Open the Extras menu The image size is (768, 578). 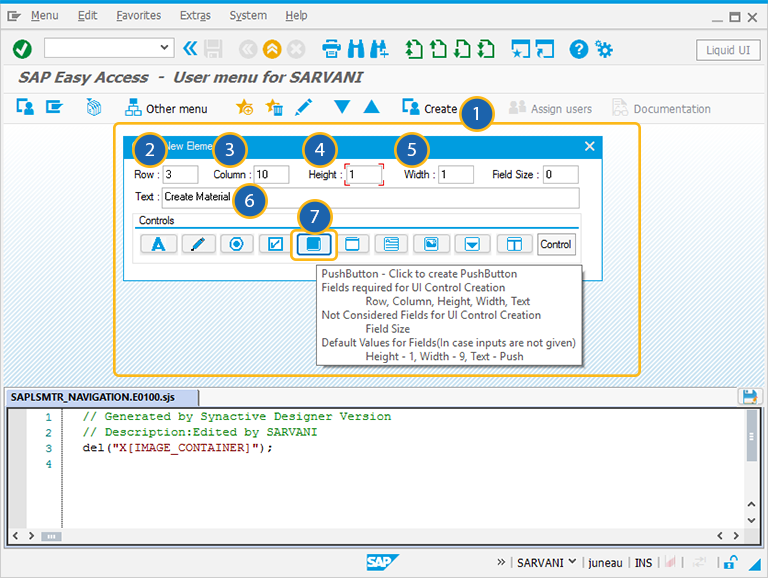point(195,16)
